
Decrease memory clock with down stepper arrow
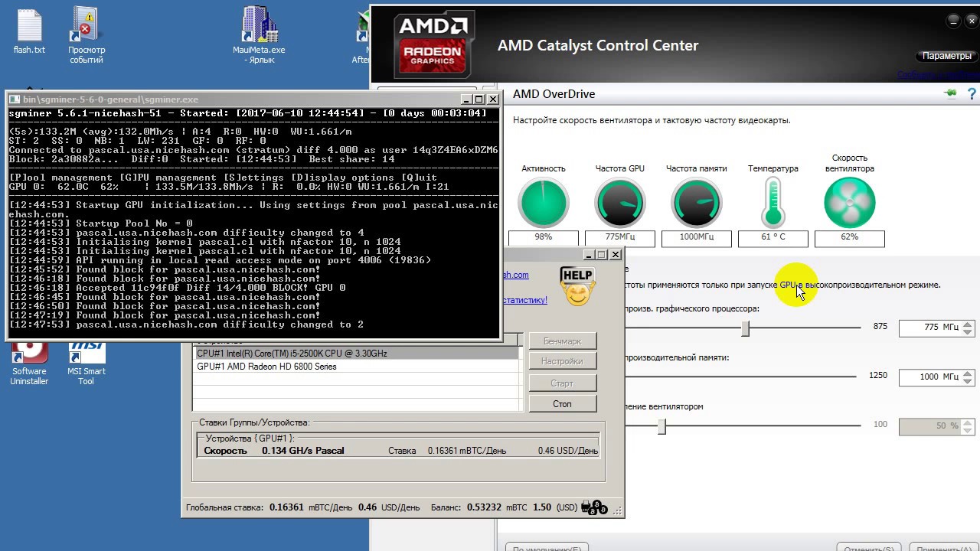pos(968,381)
